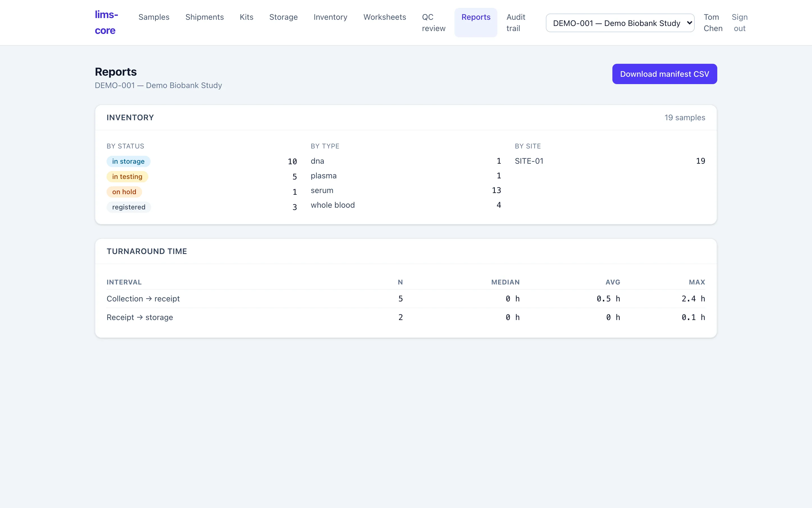Image resolution: width=812 pixels, height=508 pixels.
Task: Go to the Samples page
Action: click(154, 17)
